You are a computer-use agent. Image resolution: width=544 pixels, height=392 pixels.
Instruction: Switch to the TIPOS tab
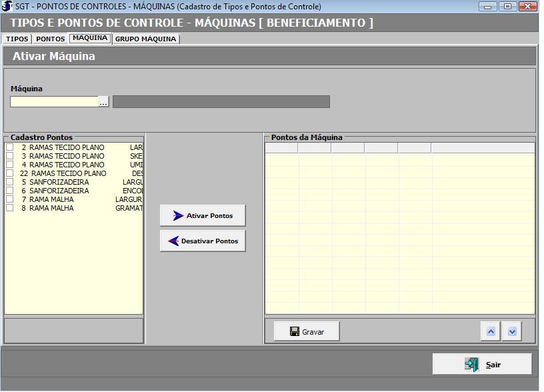pos(17,39)
